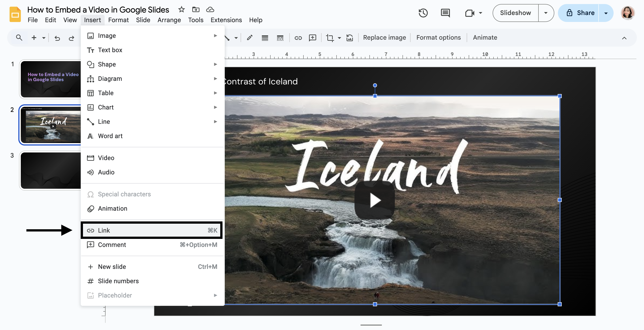Click the insert link toolbar icon
644x330 pixels.
[298, 38]
